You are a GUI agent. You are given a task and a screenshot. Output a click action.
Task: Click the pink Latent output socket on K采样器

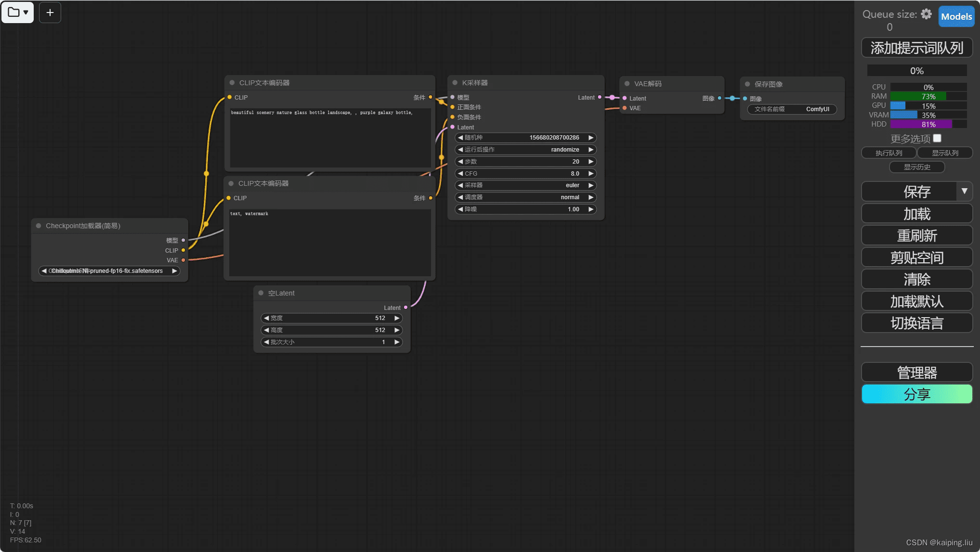(600, 97)
